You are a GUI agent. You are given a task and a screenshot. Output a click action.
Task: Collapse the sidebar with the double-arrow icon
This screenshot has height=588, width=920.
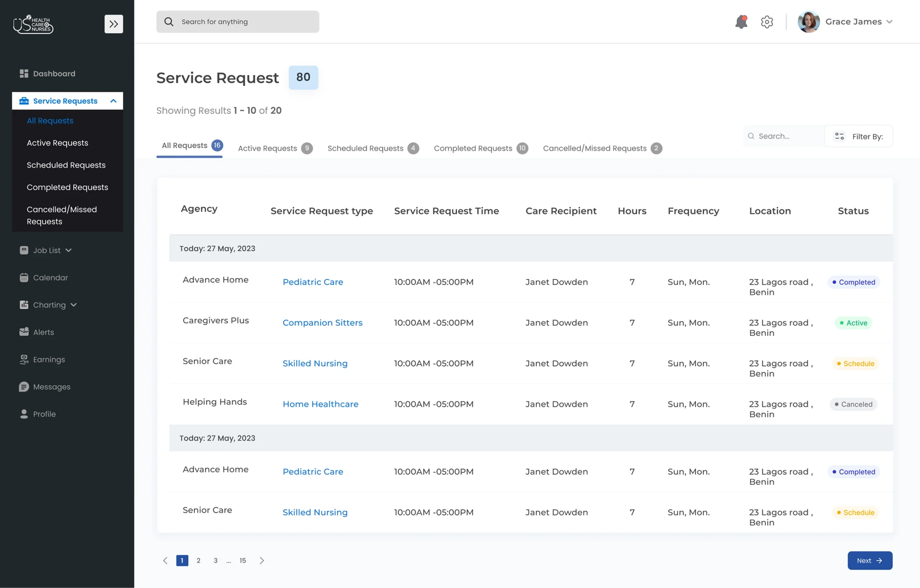click(x=114, y=24)
